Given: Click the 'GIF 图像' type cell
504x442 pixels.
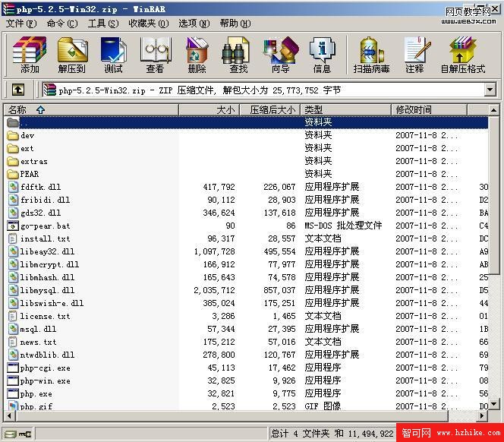Looking at the screenshot, I should (323, 406).
